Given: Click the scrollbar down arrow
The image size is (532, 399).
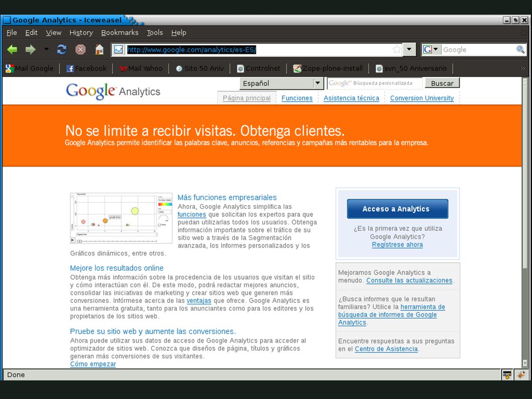Looking at the screenshot, I should coord(525,363).
